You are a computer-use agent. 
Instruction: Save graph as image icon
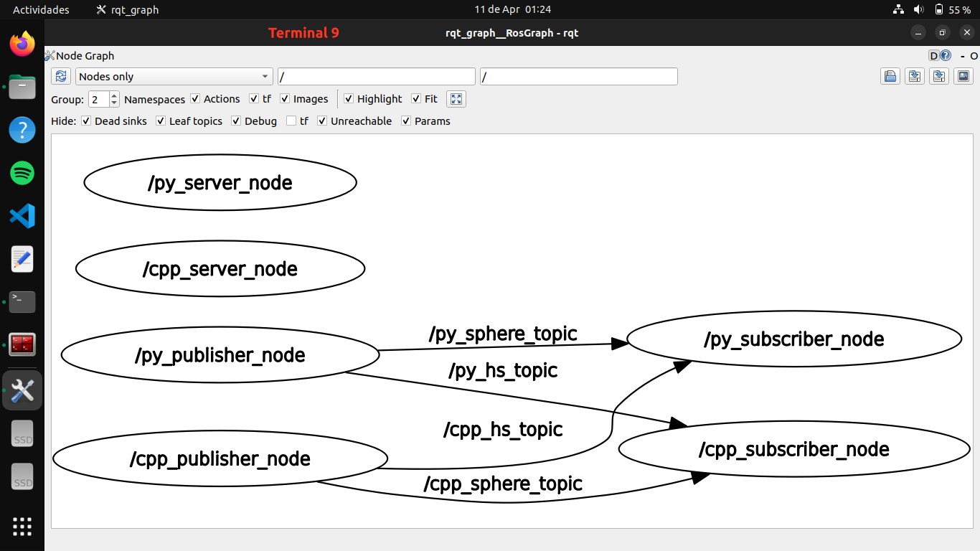click(x=963, y=77)
